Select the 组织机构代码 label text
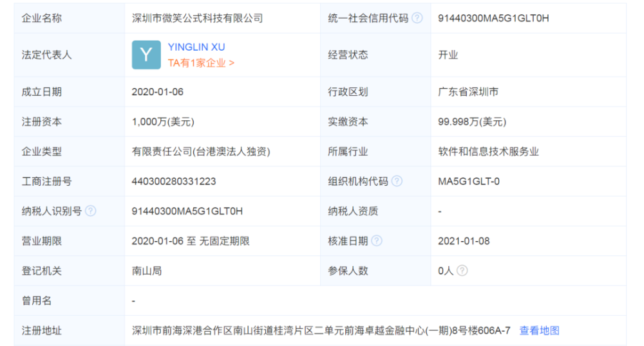 click(357, 181)
